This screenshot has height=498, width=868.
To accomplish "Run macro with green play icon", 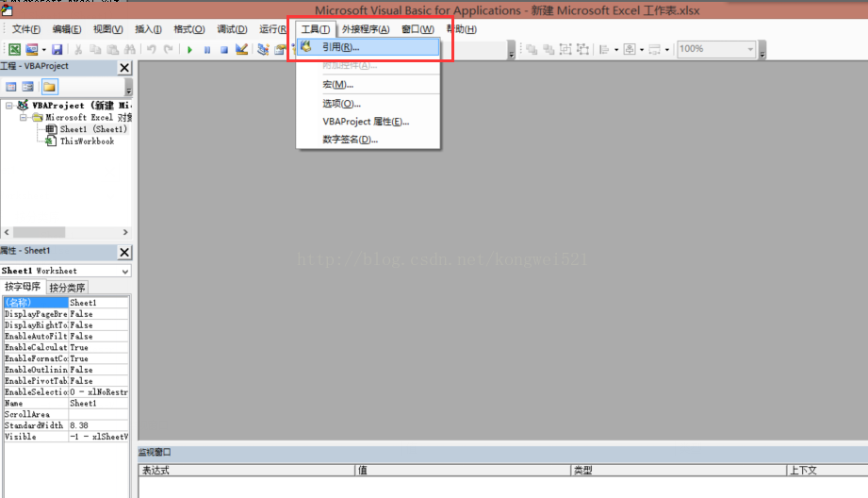I will coord(189,49).
